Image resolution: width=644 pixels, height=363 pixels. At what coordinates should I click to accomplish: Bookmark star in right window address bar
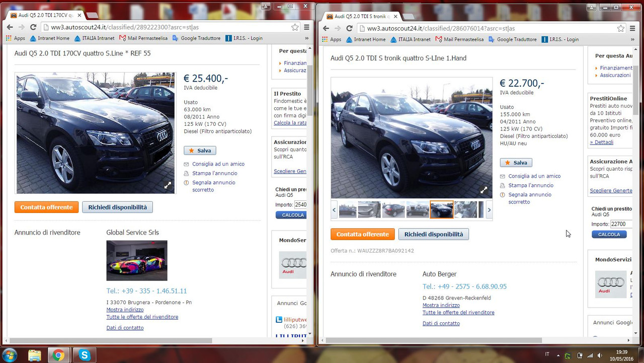[621, 28]
